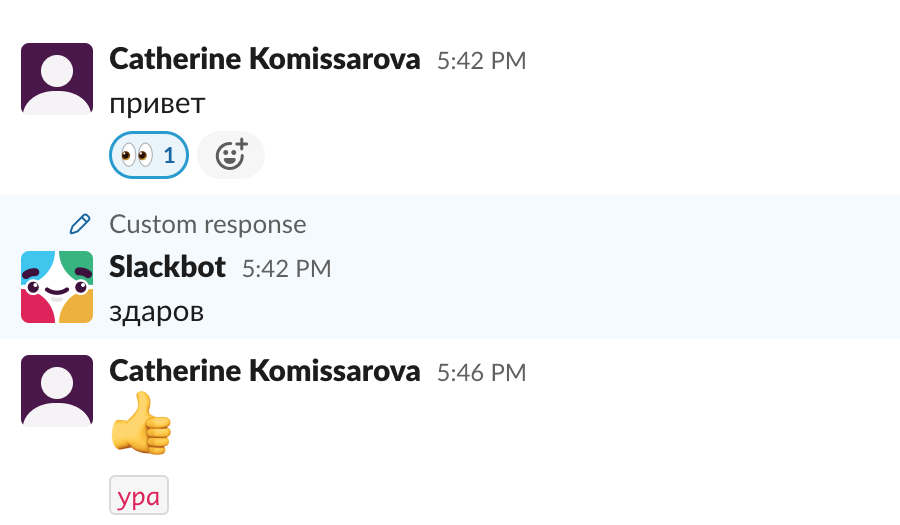Open the Custom response label link

[207, 224]
